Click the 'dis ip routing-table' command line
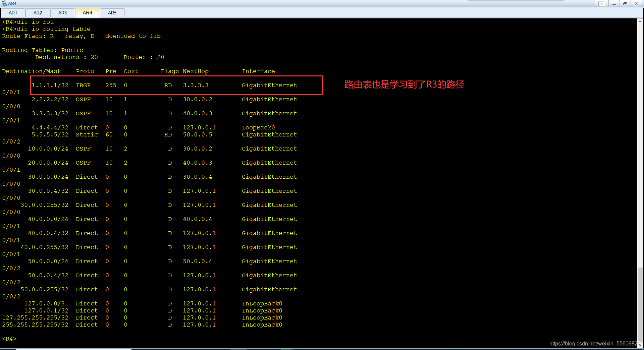The width and height of the screenshot is (644, 350). pos(46,29)
